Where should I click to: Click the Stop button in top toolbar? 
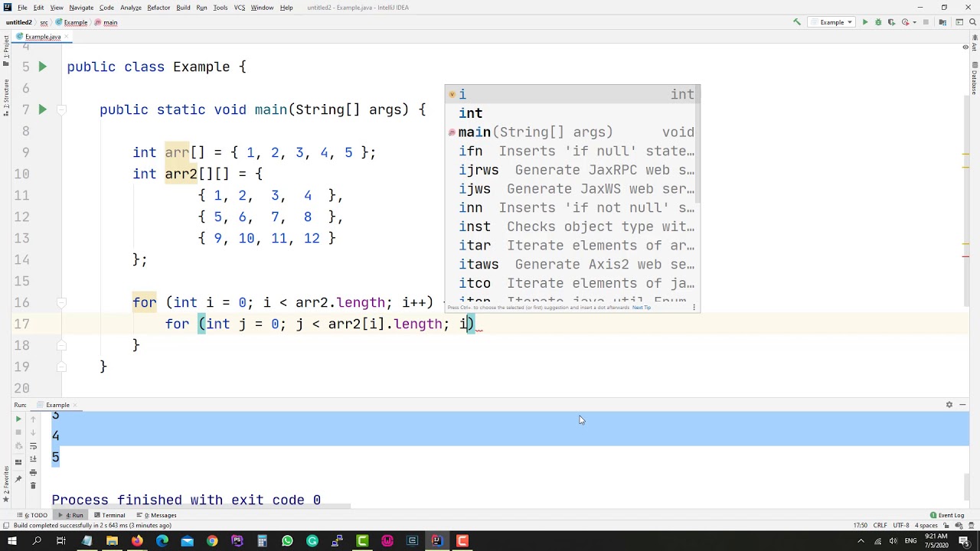pyautogui.click(x=926, y=22)
